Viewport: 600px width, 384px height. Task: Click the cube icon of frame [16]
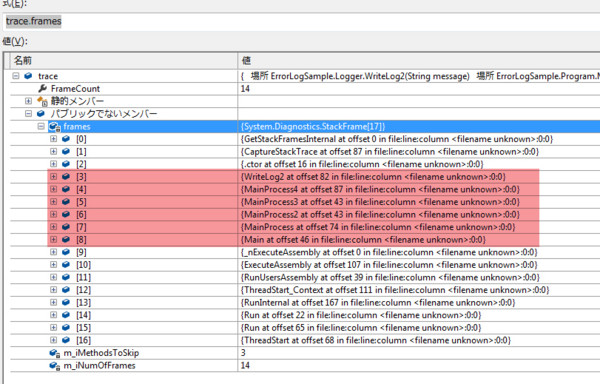point(66,340)
